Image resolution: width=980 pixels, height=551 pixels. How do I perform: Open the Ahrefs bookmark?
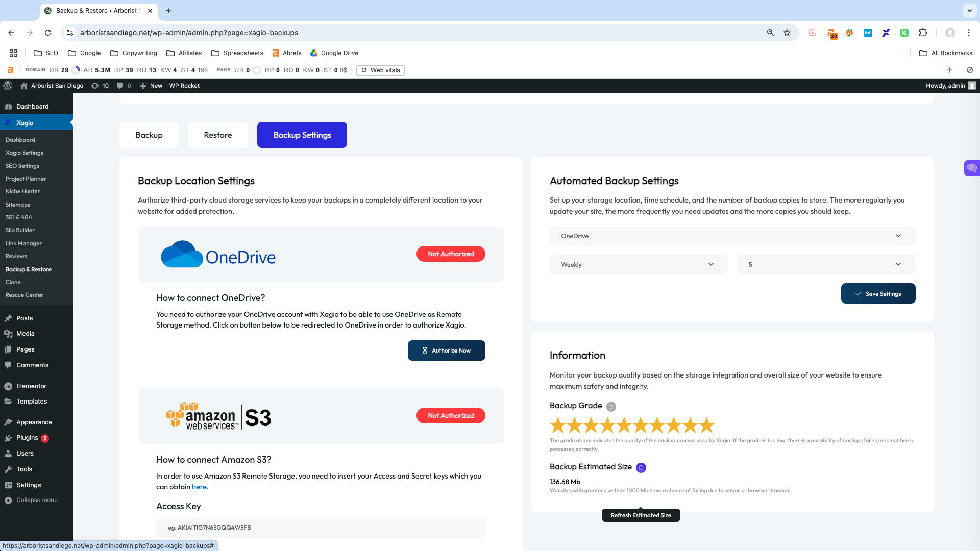[286, 53]
